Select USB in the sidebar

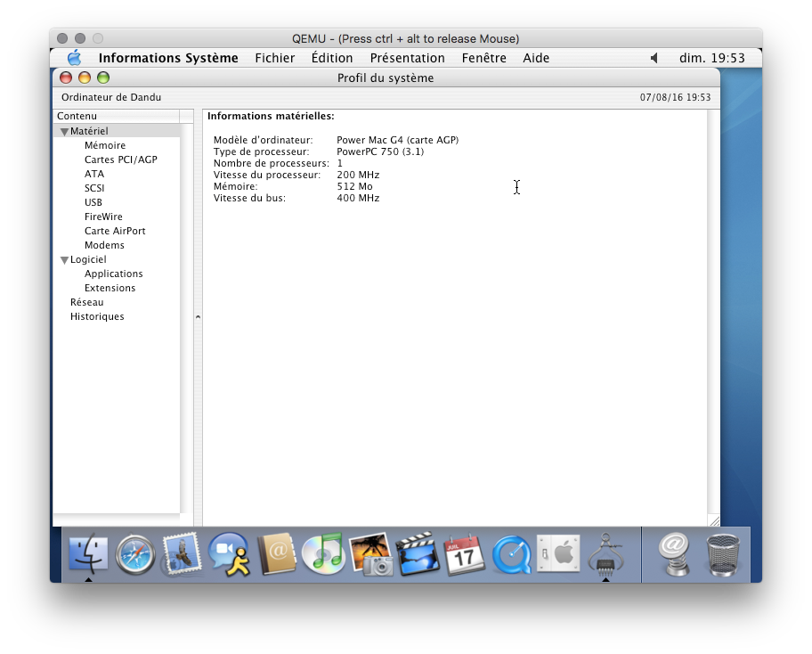tap(93, 202)
